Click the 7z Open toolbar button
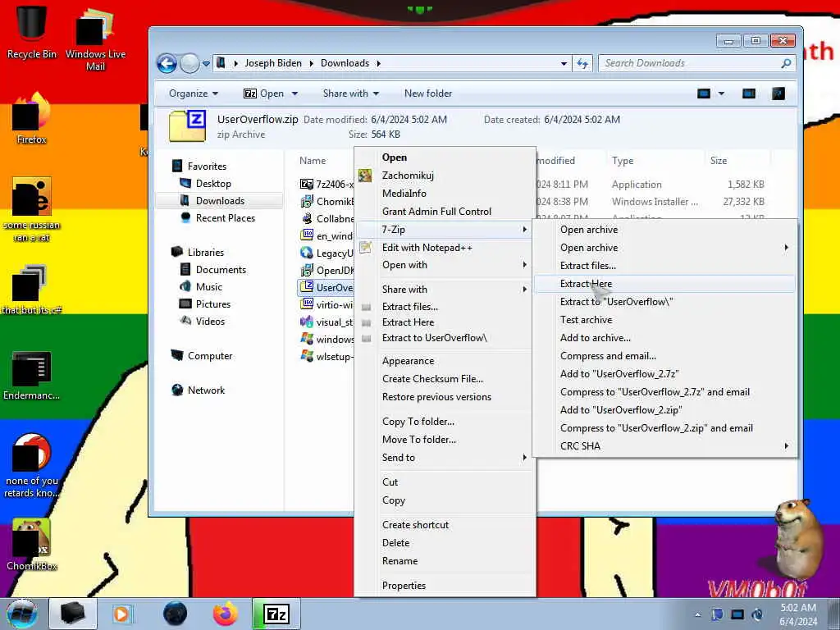This screenshot has height=630, width=840. coord(264,94)
